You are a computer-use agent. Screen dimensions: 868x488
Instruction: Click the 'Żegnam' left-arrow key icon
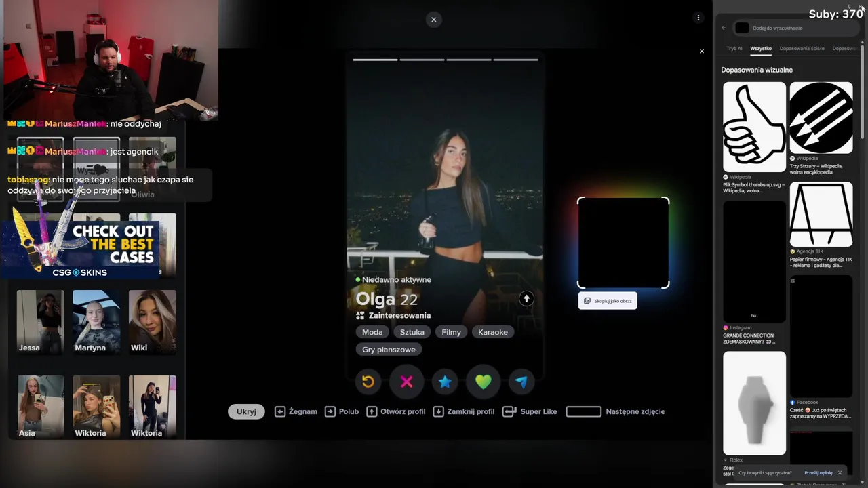(x=280, y=411)
